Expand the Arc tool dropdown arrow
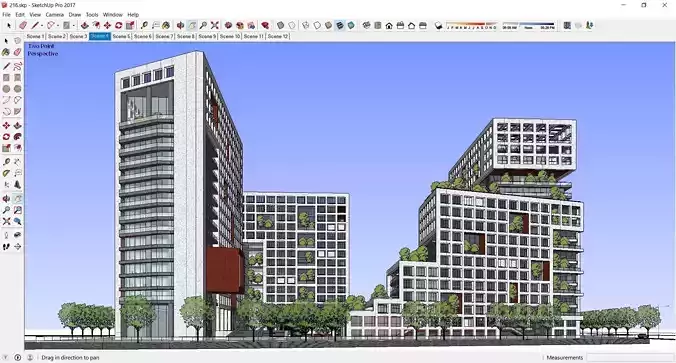676x363 pixels. [58, 26]
